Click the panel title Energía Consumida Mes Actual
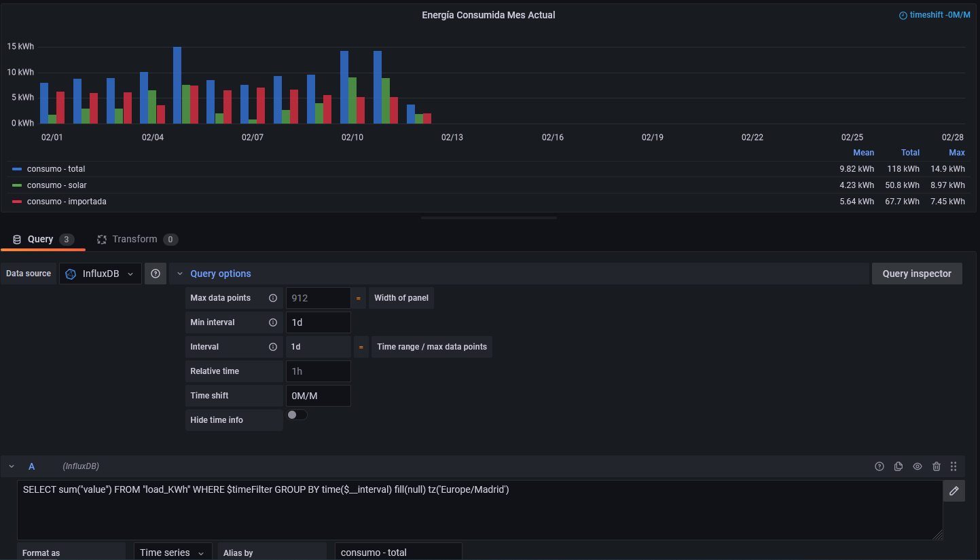 (489, 15)
